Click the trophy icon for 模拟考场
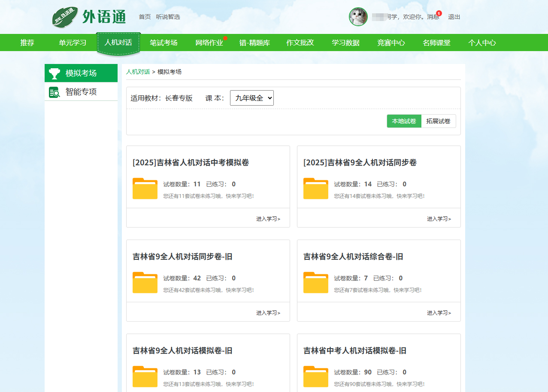Image resolution: width=548 pixels, height=392 pixels. click(54, 73)
